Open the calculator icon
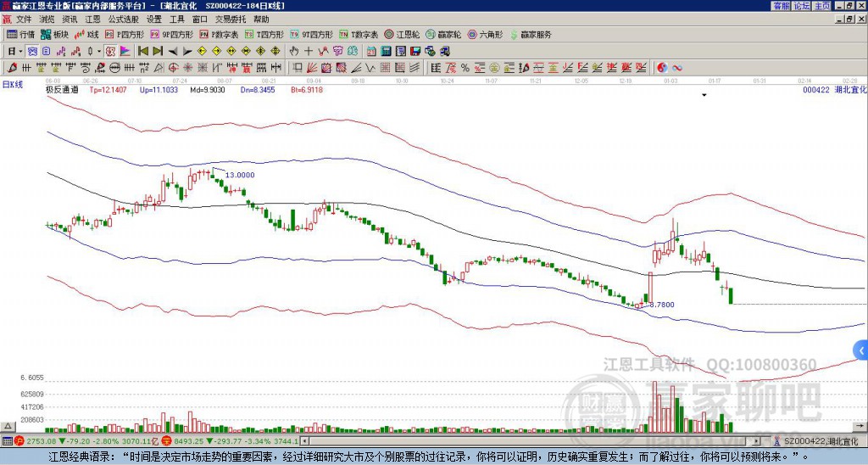Image resolution: width=868 pixels, height=465 pixels. pyautogui.click(x=387, y=52)
